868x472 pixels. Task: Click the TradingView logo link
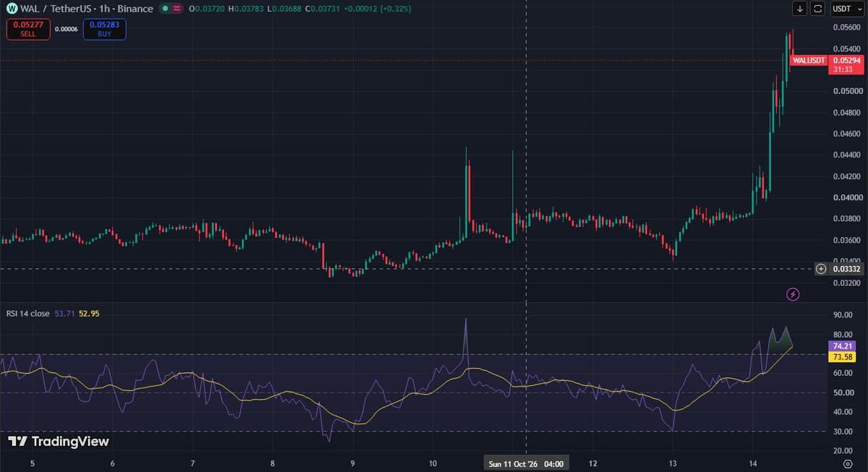(x=59, y=441)
